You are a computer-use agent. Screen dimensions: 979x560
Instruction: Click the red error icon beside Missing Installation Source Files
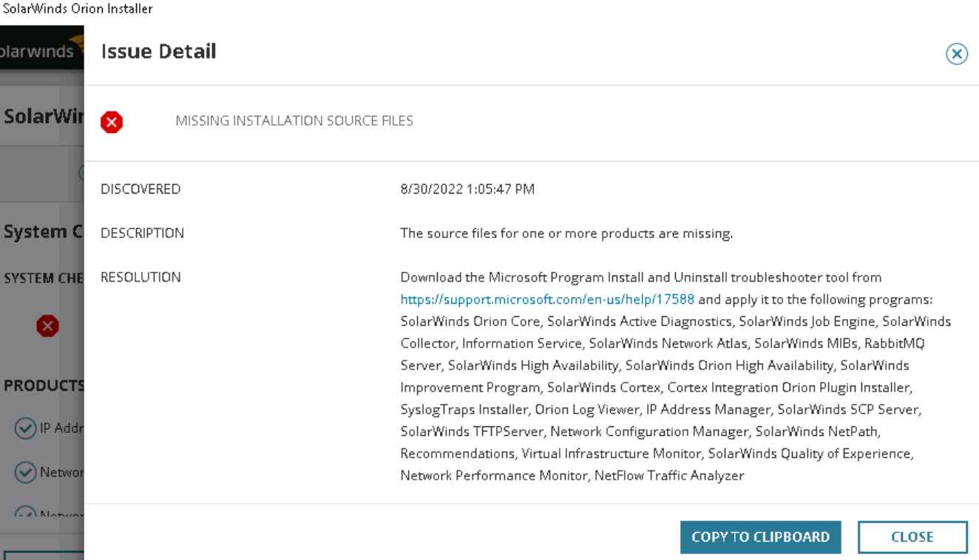point(112,122)
